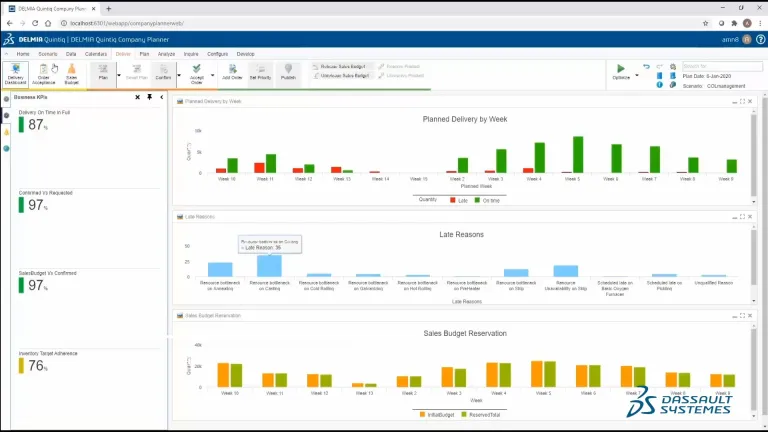Maximize the Late Reasons panel
The image size is (768, 432).
(742, 216)
